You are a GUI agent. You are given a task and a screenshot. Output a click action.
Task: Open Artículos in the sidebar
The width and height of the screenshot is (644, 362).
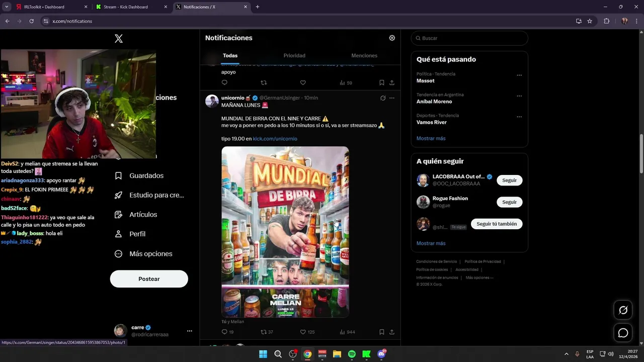pyautogui.click(x=136, y=215)
